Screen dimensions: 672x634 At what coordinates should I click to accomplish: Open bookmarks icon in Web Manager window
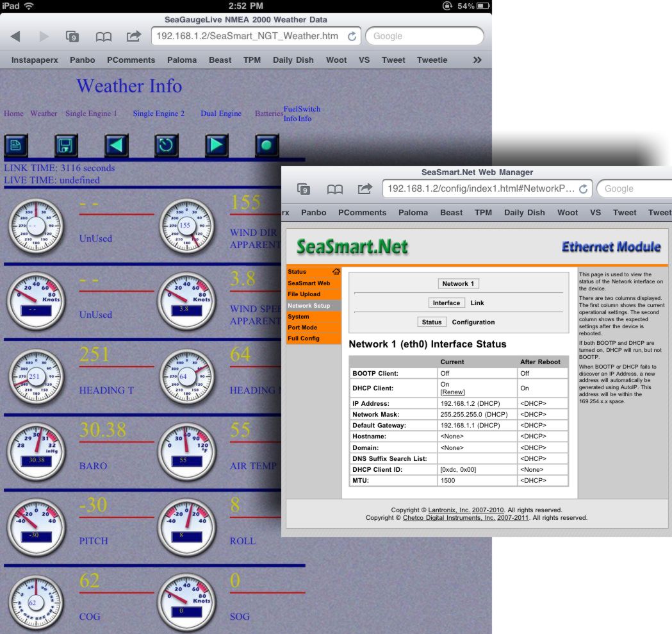(x=334, y=188)
